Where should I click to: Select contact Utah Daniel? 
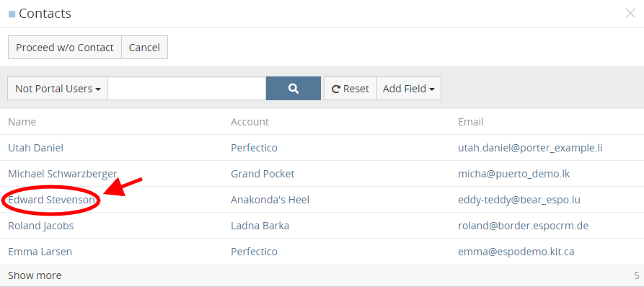click(x=36, y=148)
